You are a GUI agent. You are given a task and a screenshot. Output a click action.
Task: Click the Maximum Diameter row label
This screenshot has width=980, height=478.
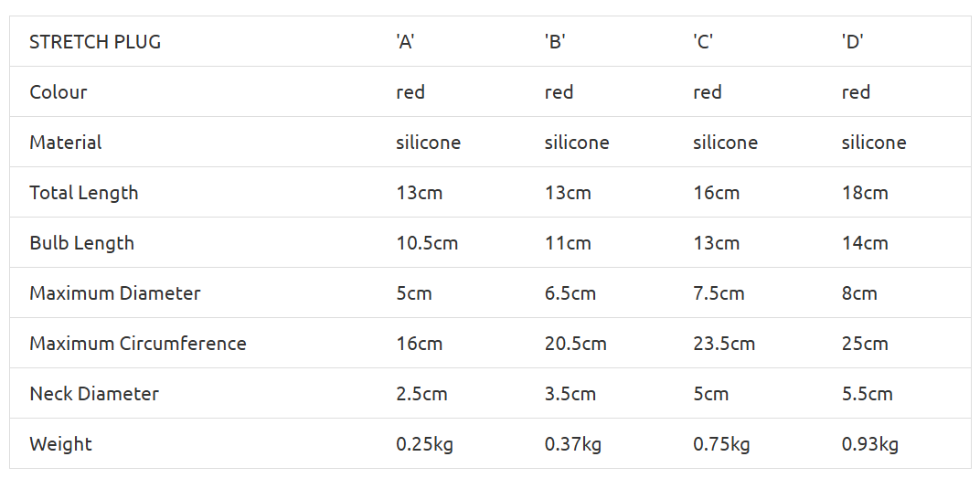115,293
